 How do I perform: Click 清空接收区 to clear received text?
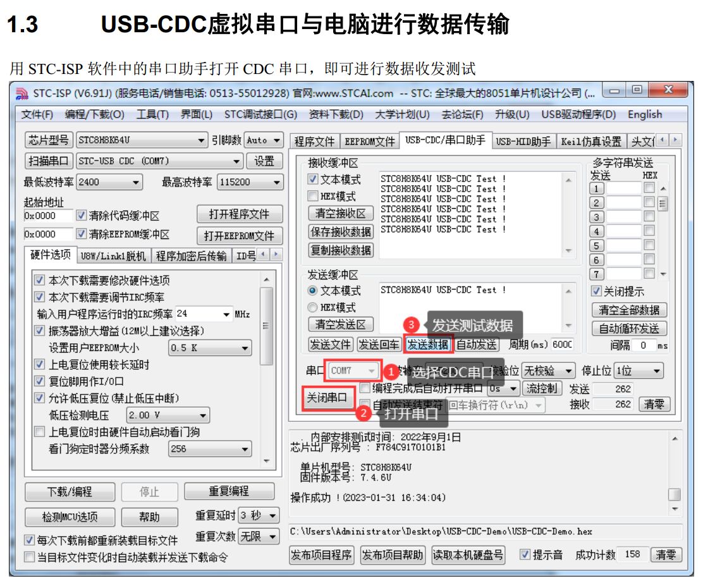[x=341, y=214]
